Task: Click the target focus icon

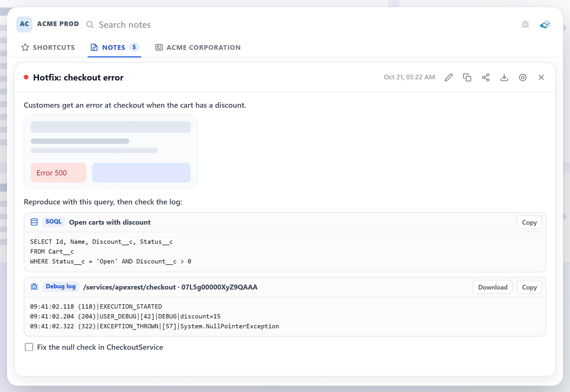Action: [x=523, y=77]
